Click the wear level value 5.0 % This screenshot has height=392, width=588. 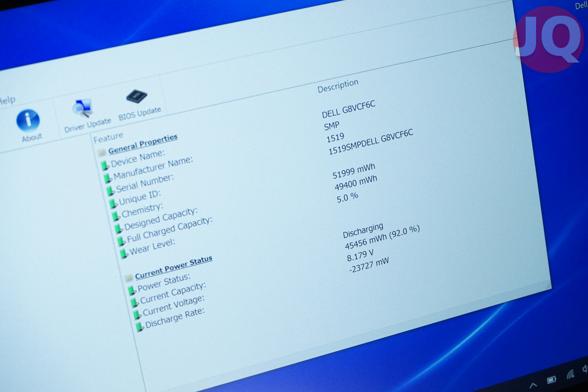[x=347, y=197]
